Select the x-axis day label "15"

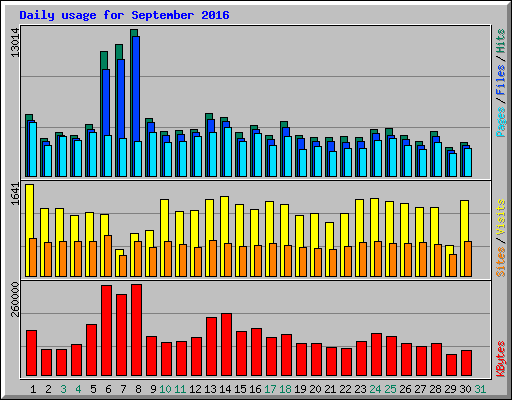coord(240,389)
